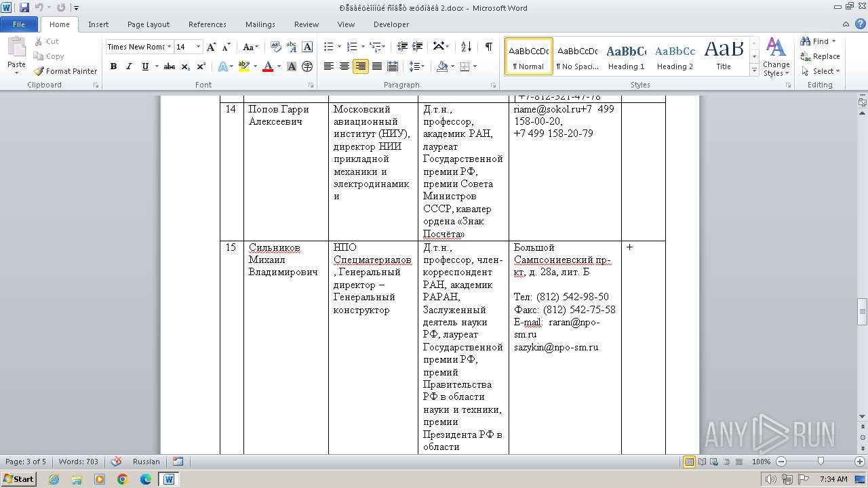Toggle Strikethrough formatting
The height and width of the screenshot is (488, 868).
(170, 66)
